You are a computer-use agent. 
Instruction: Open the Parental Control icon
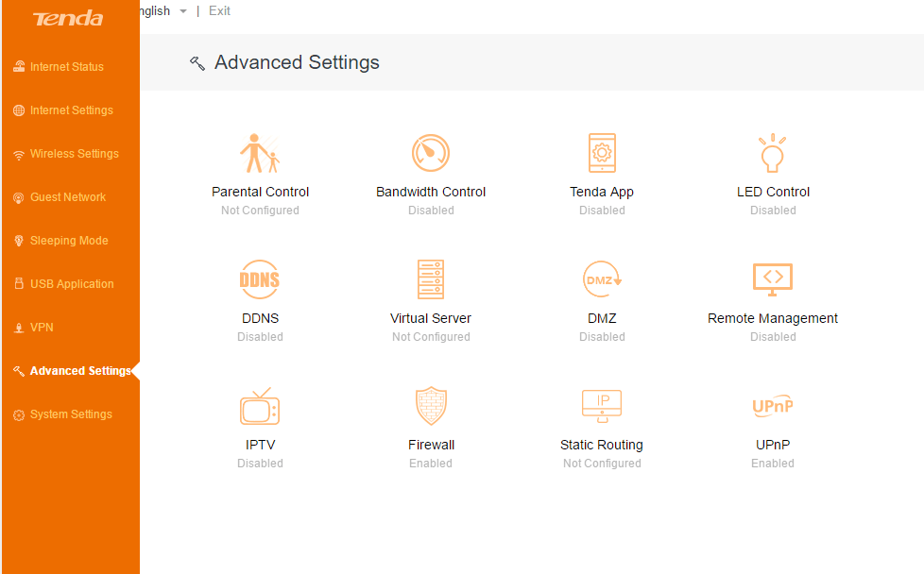tap(260, 153)
